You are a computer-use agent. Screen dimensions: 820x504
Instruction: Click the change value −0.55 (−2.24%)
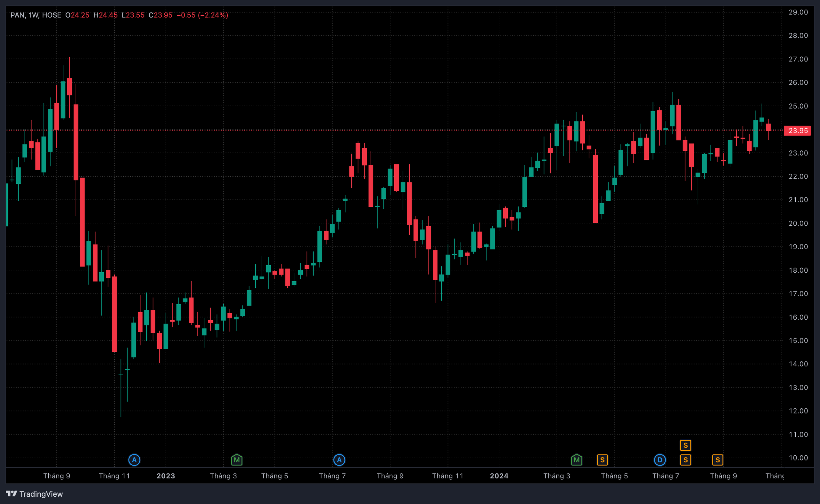(x=202, y=15)
